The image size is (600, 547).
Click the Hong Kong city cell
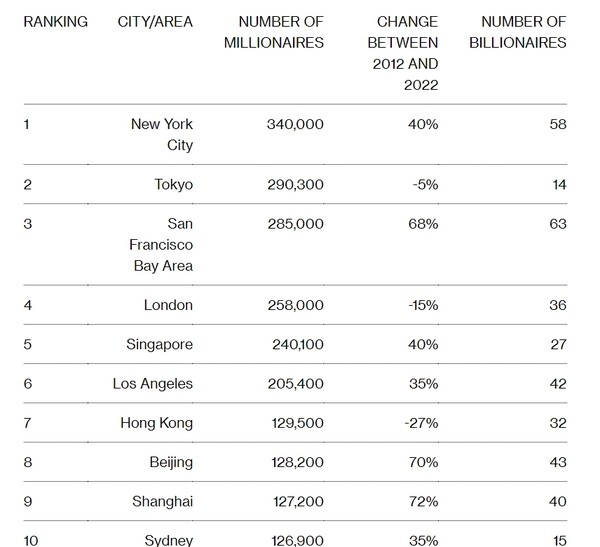[158, 424]
